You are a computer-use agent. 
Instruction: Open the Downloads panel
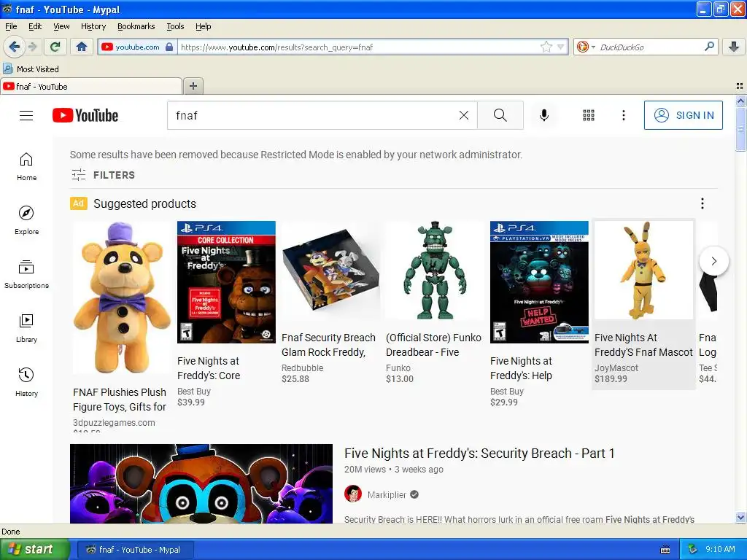734,47
